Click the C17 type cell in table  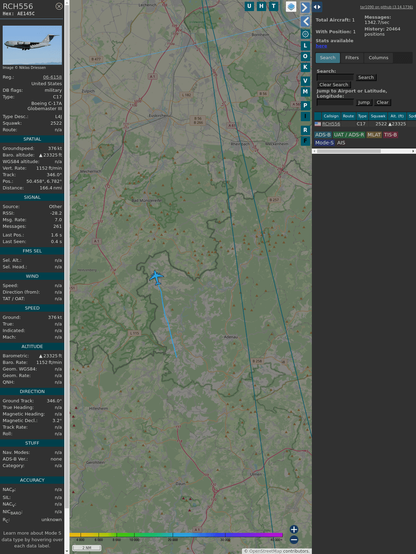click(x=361, y=124)
